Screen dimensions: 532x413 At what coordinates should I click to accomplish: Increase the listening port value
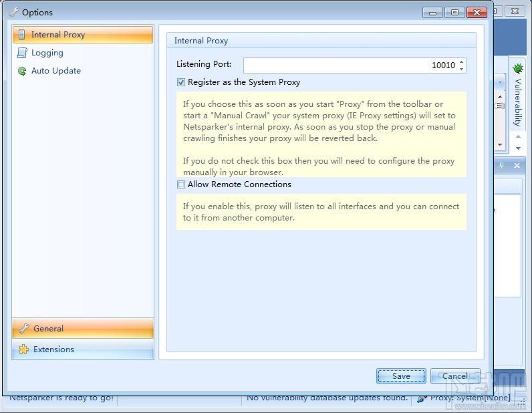point(461,61)
